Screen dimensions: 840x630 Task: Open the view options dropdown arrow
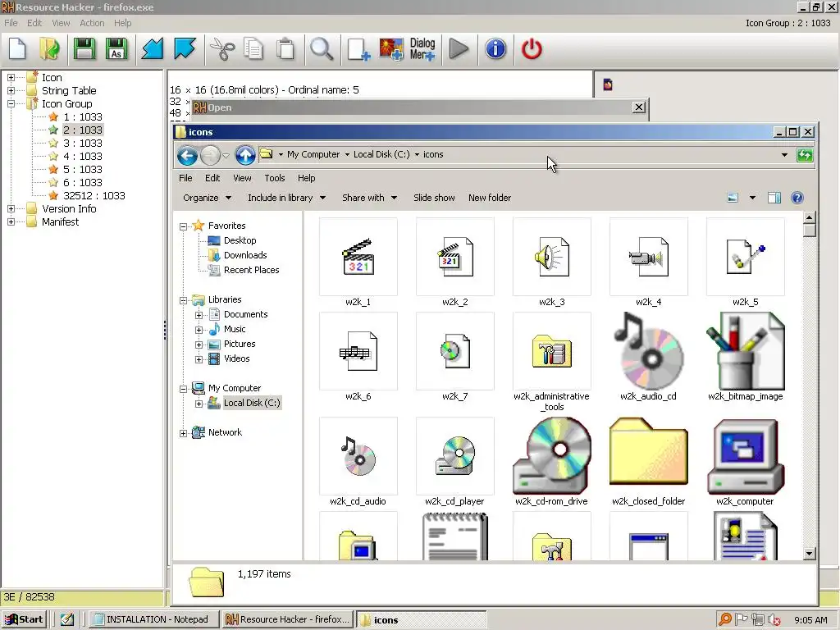pos(752,198)
